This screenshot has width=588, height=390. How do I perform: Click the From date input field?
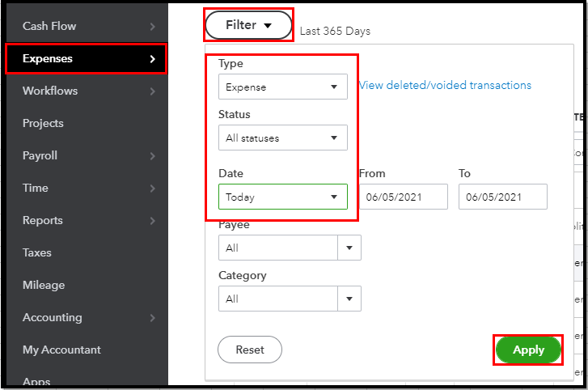pos(403,197)
